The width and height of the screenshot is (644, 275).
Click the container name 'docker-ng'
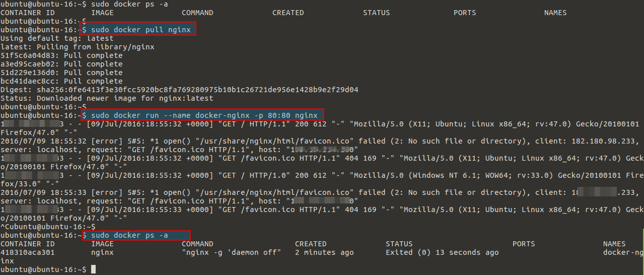[623, 252]
